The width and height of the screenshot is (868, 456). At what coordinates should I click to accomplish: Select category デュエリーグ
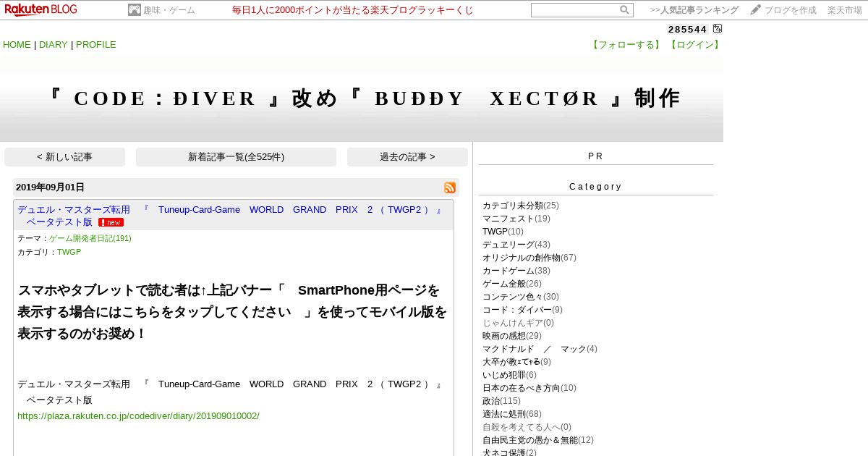[x=509, y=245]
